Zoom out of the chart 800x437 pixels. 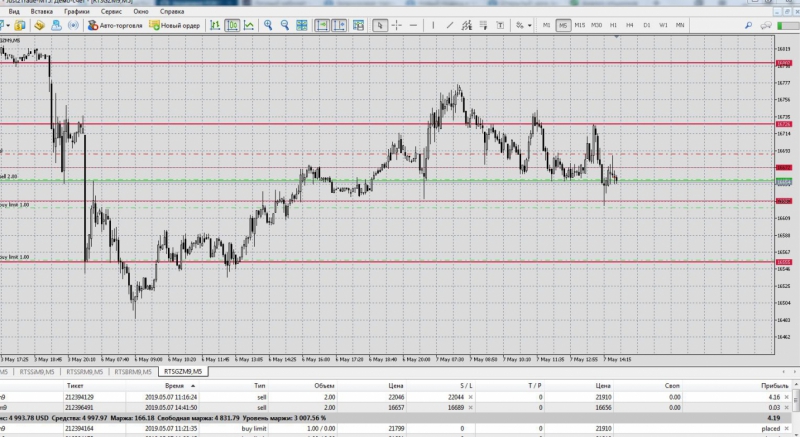[284, 25]
